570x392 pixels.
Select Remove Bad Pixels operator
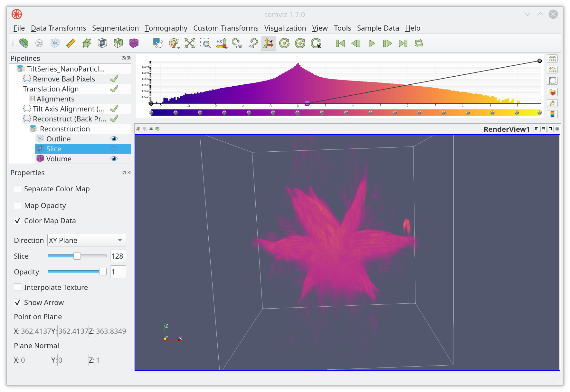click(64, 79)
